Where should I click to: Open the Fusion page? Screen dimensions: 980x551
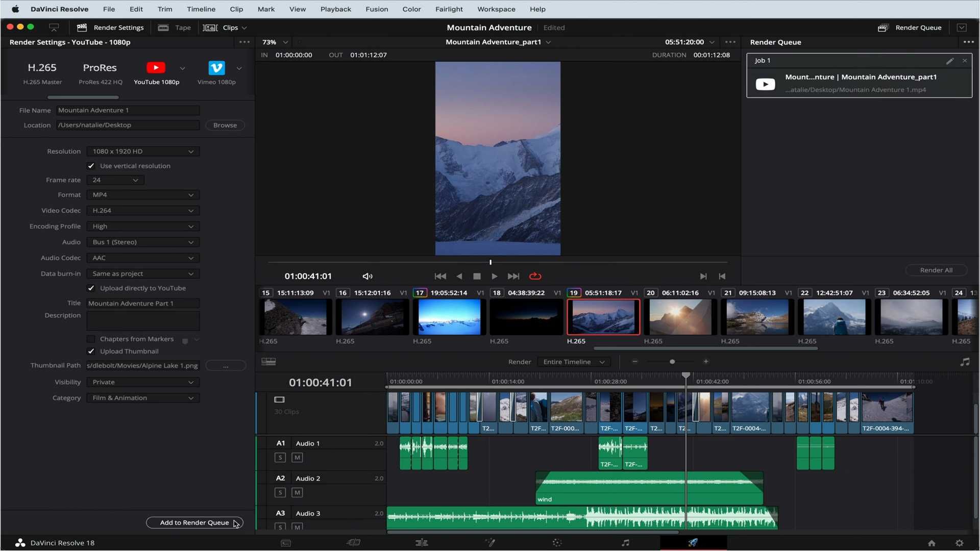pyautogui.click(x=490, y=542)
